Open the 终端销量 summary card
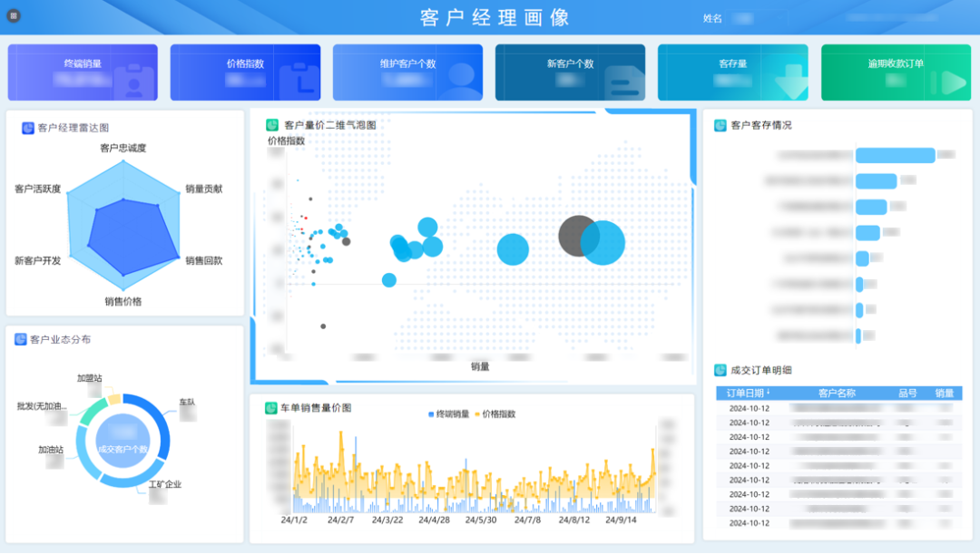980x554 pixels. (83, 73)
